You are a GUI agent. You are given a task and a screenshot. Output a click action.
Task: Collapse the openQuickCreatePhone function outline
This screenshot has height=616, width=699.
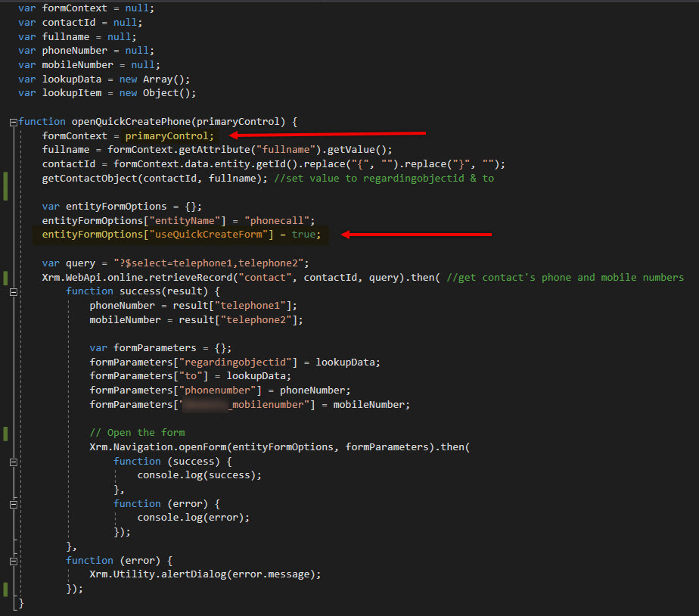point(13,122)
